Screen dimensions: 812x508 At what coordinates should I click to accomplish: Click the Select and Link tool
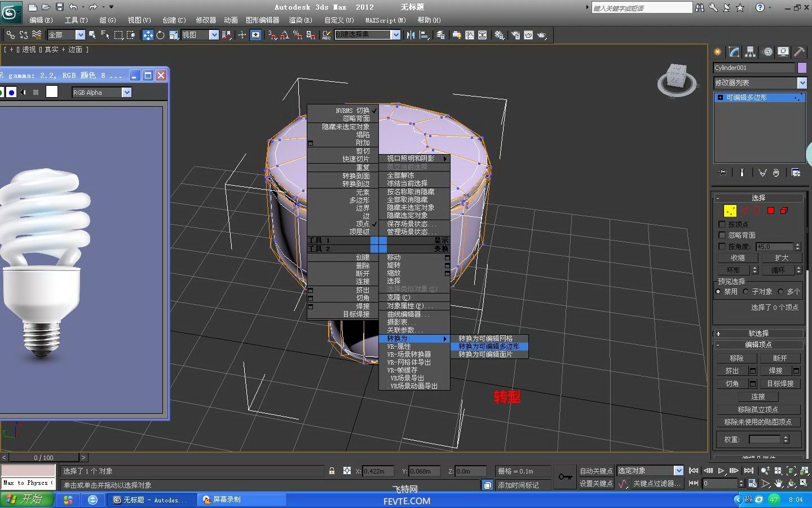[10, 35]
